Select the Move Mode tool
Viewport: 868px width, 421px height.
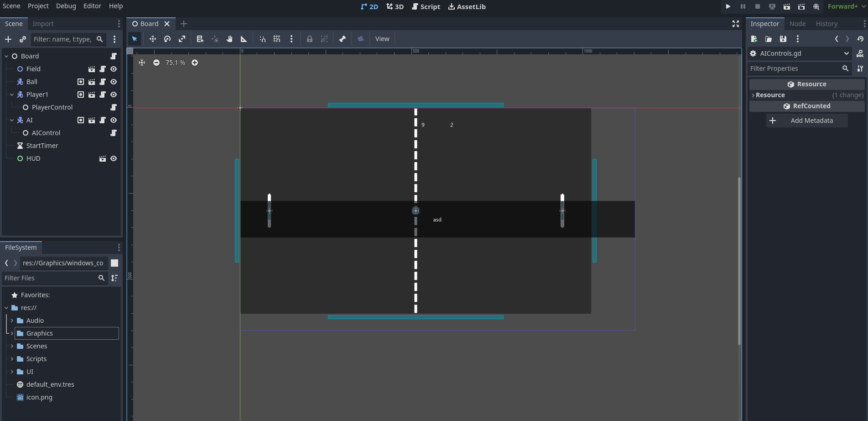[153, 39]
